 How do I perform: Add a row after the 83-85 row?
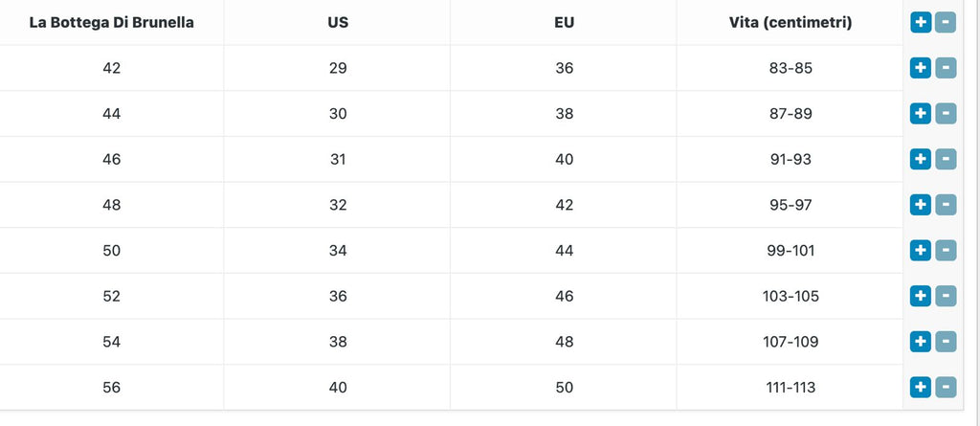click(921, 68)
